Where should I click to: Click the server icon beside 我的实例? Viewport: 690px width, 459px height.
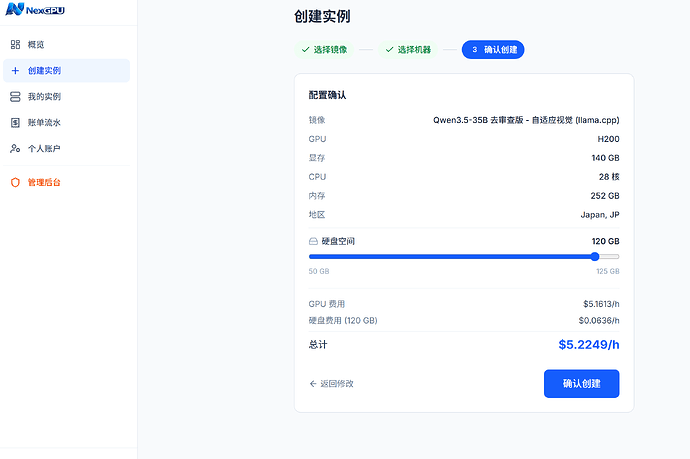(x=15, y=96)
